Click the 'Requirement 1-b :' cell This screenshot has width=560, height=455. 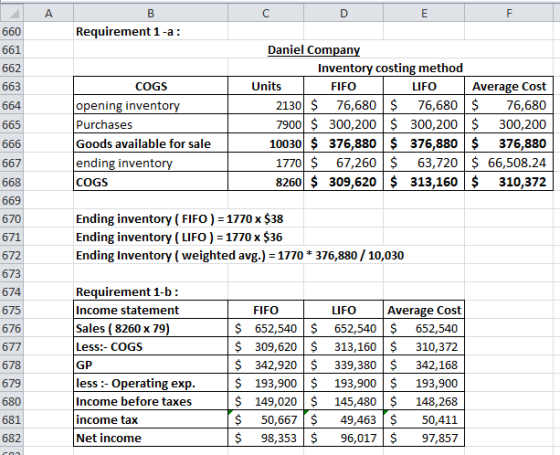(151, 292)
